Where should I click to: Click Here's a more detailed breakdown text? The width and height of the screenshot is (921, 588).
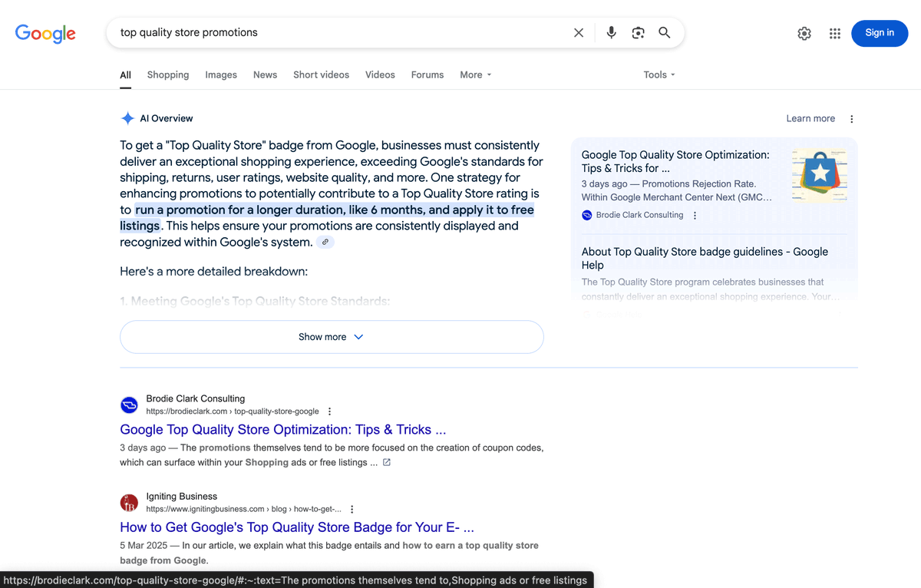213,272
